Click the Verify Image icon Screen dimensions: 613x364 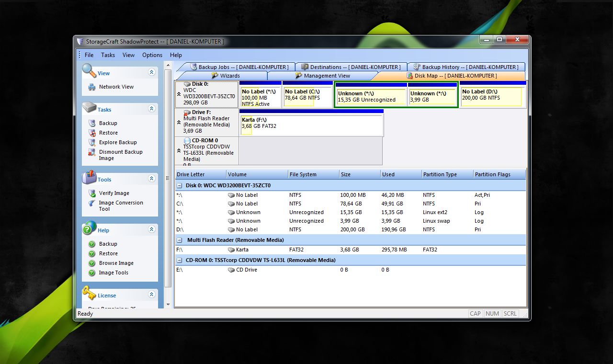tap(91, 193)
